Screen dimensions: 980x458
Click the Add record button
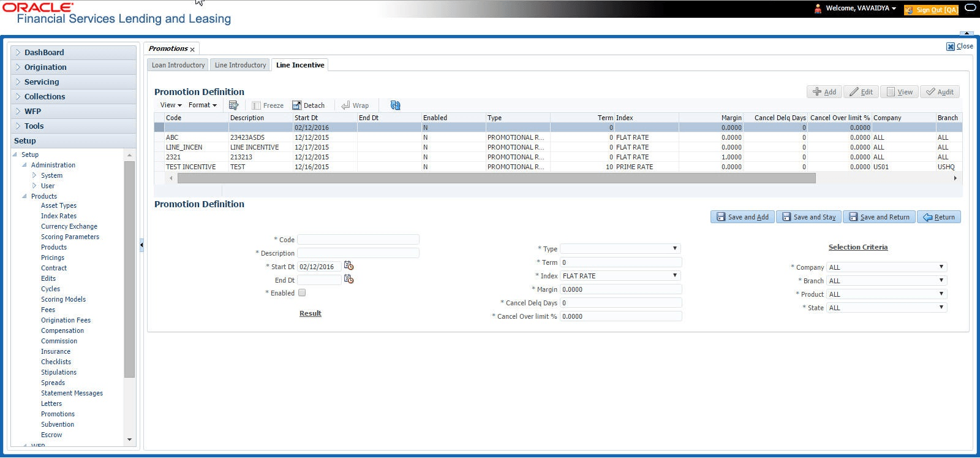point(824,92)
